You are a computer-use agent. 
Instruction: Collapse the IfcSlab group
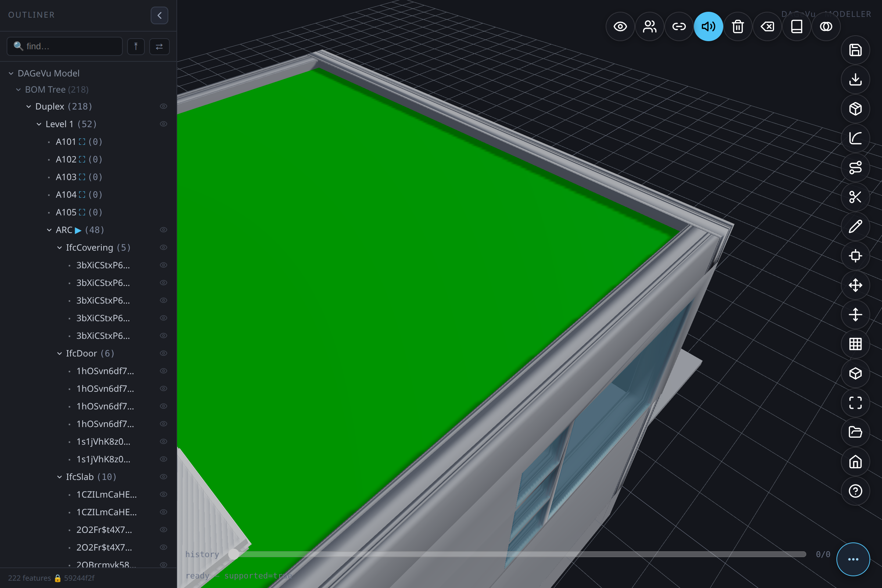(60, 477)
